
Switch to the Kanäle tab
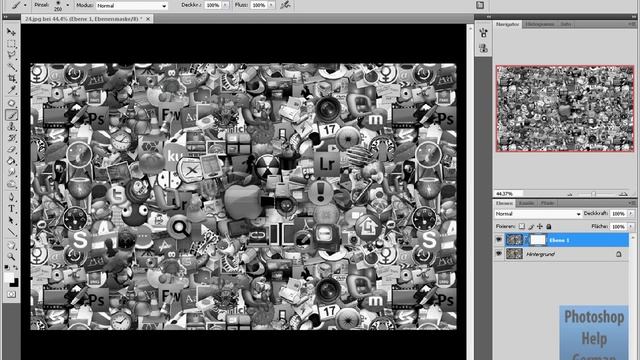527,203
